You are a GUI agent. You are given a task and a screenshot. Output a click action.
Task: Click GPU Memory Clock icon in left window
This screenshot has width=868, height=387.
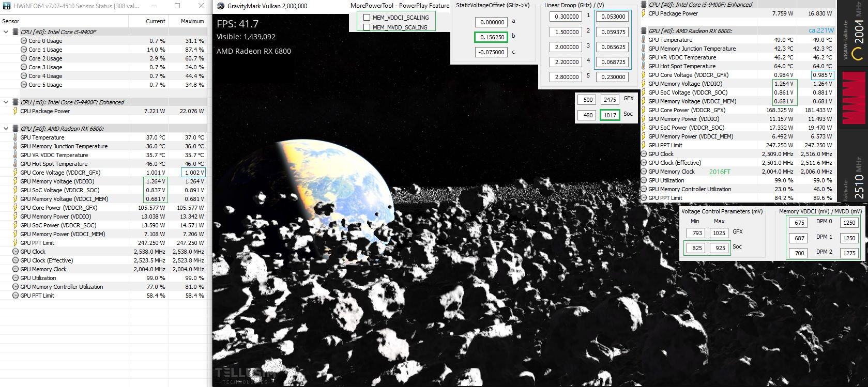pos(16,269)
